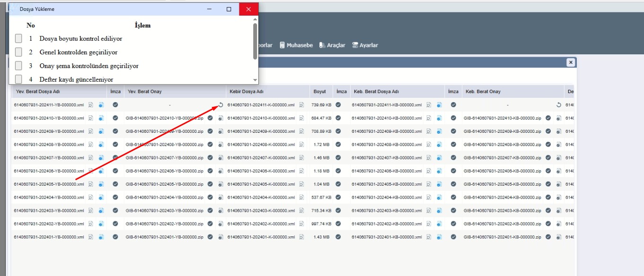Refresh Yev. Berat Onay for the 202411 row
This screenshot has height=276, width=644.
[x=221, y=105]
